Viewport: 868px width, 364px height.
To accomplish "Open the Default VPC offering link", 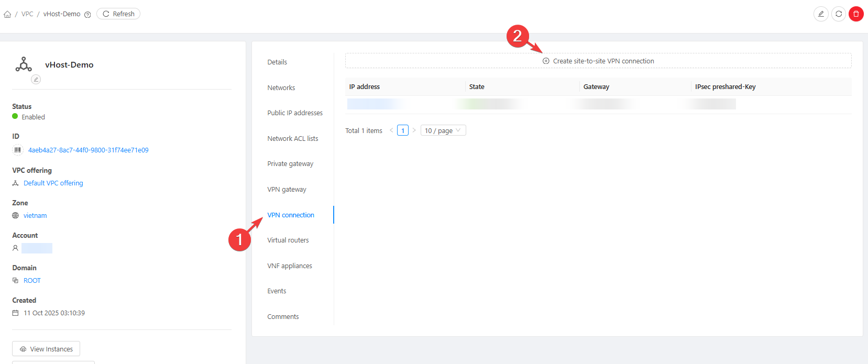I will click(53, 183).
